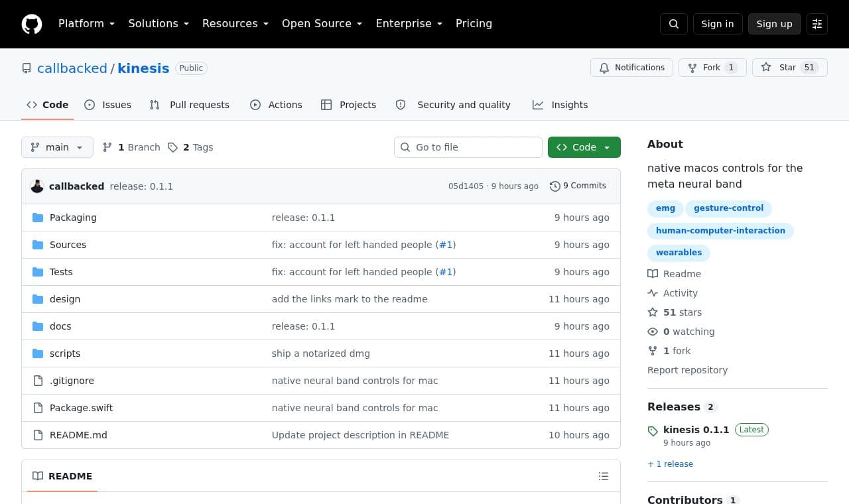Open the search magnifier icon

674,24
